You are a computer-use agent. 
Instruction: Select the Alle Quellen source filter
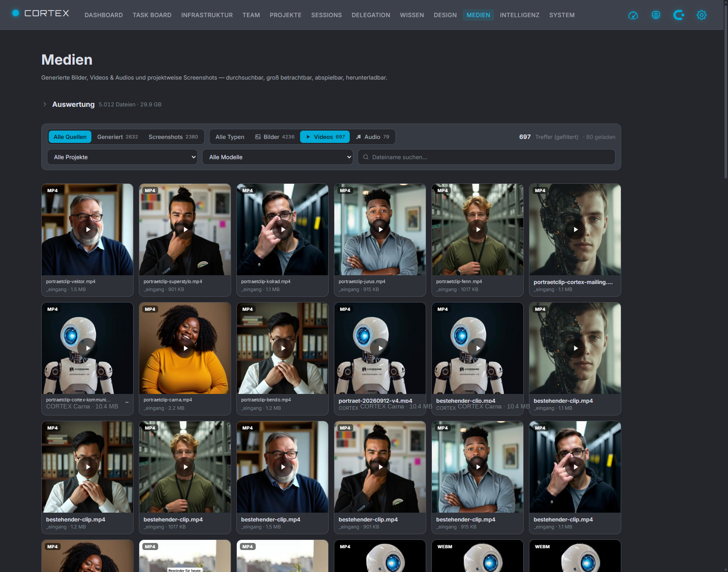(70, 137)
